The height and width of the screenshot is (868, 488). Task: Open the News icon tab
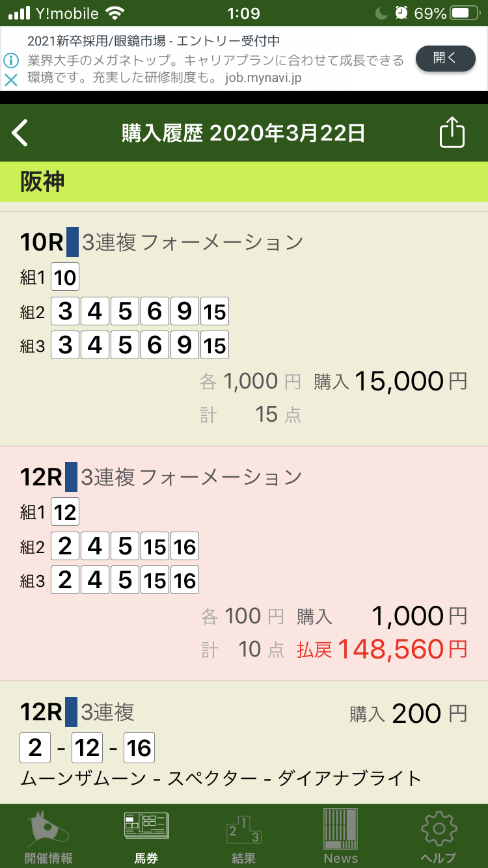341,837
